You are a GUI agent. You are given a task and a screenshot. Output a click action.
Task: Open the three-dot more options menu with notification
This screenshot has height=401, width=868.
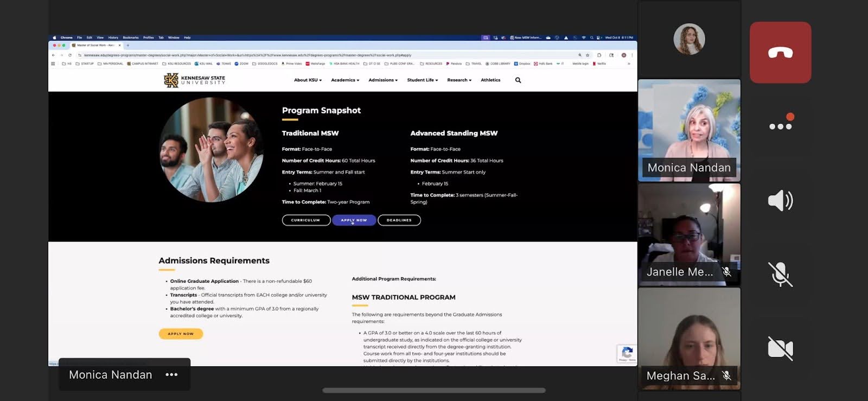click(780, 126)
